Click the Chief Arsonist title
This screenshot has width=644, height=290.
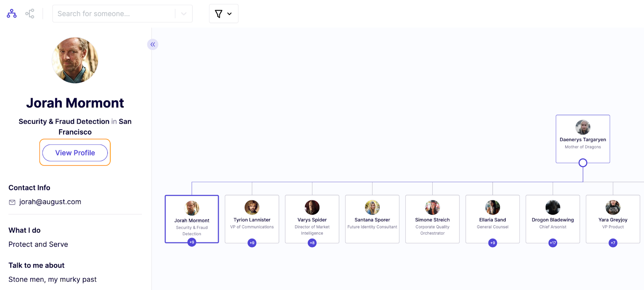(553, 227)
